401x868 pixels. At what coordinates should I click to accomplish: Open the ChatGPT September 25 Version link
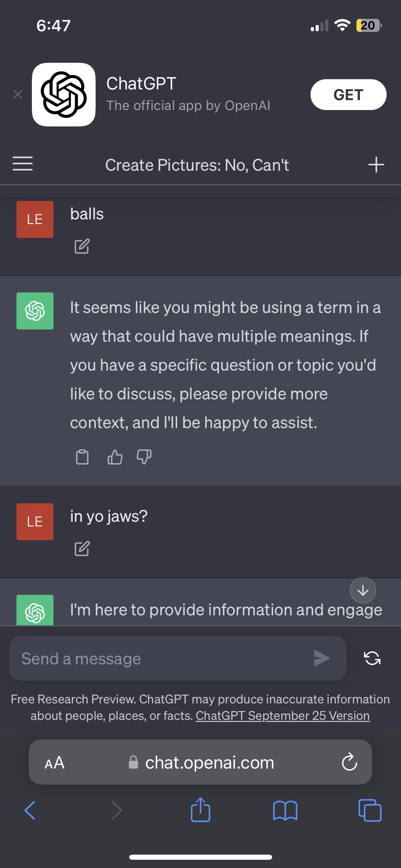[283, 716]
